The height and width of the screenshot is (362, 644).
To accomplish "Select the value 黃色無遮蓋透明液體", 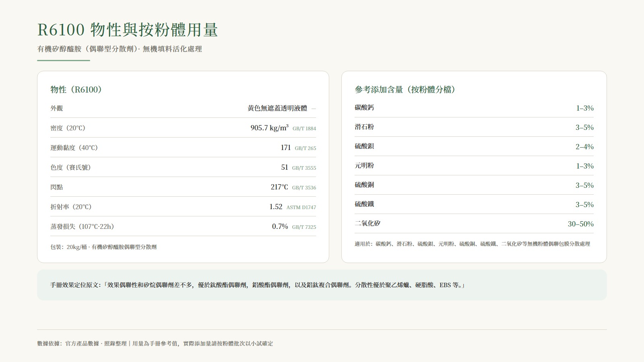I will (x=277, y=108).
